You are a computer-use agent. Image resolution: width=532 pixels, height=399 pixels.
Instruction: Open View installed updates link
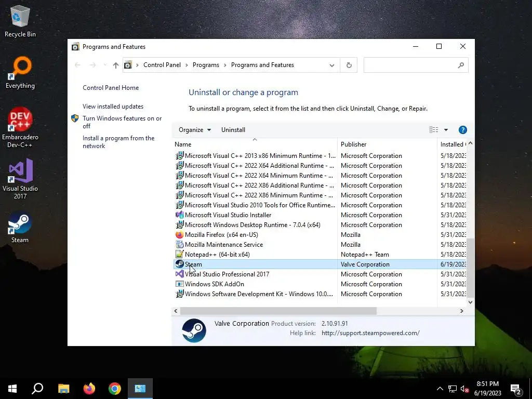(x=113, y=107)
